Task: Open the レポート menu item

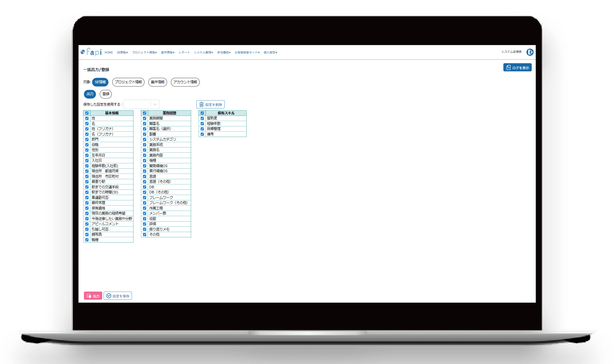Action: 184,53
